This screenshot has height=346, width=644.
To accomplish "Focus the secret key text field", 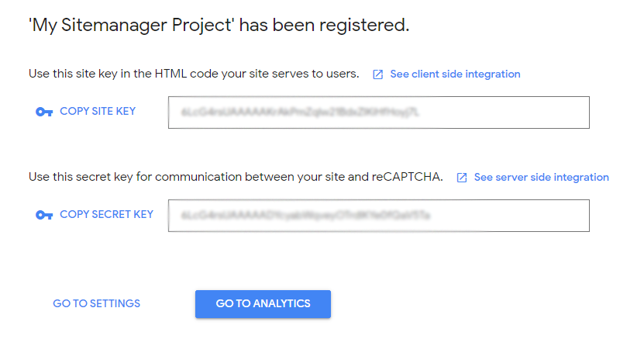I will pyautogui.click(x=379, y=216).
